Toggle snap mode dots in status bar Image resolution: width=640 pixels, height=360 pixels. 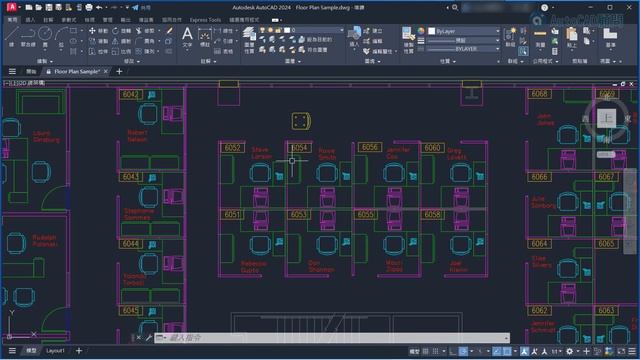[x=436, y=351]
